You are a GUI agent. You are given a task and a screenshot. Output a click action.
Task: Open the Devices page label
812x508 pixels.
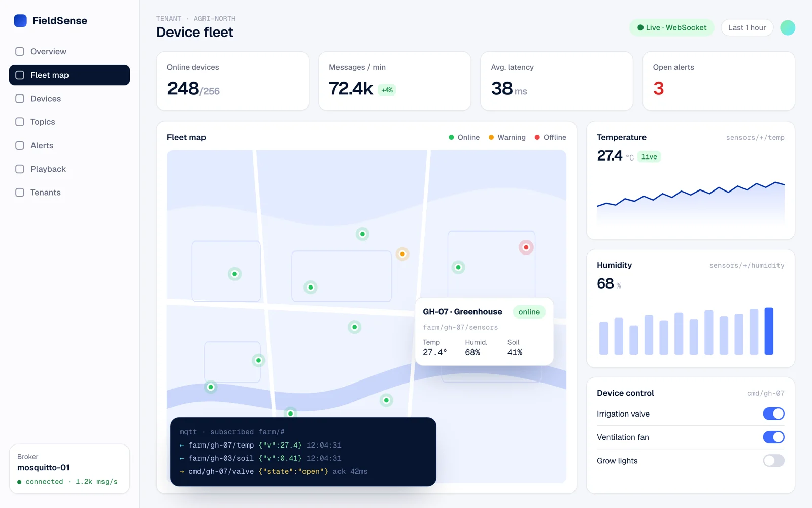(46, 99)
